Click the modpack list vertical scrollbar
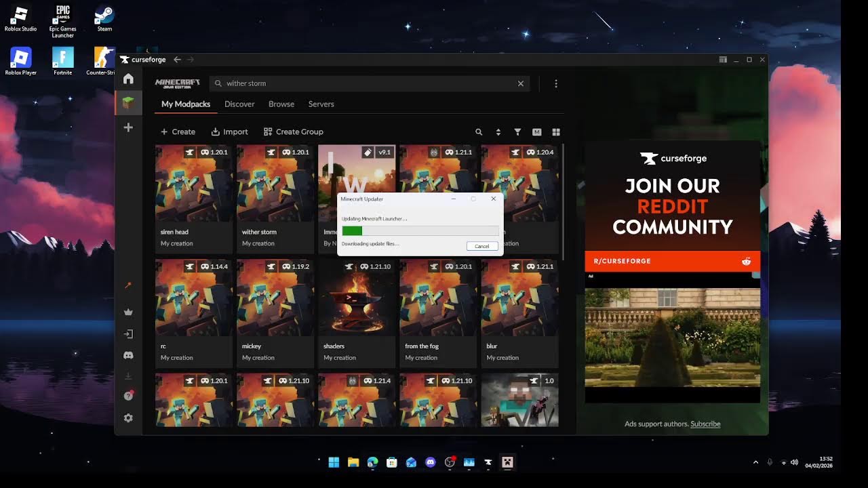 tap(562, 201)
